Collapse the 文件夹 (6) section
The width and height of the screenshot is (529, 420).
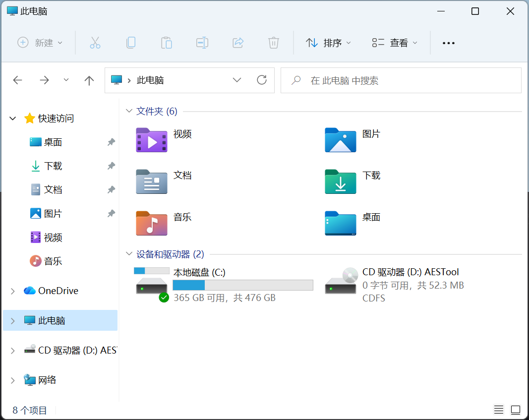129,111
